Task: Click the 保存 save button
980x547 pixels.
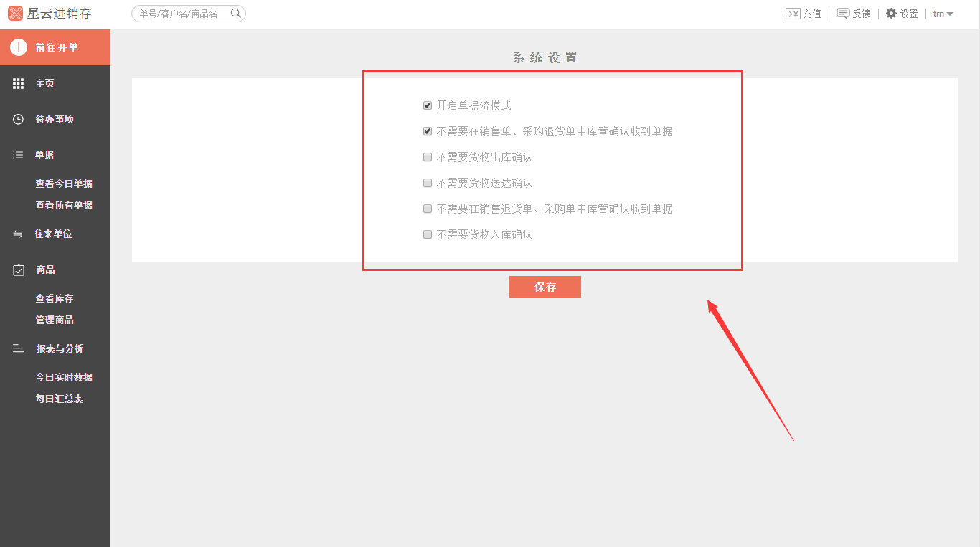Action: tap(545, 287)
